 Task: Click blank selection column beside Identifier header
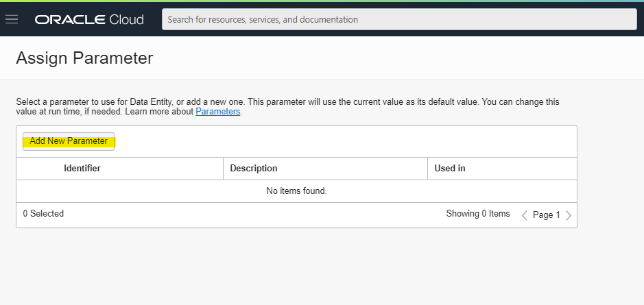(37, 169)
